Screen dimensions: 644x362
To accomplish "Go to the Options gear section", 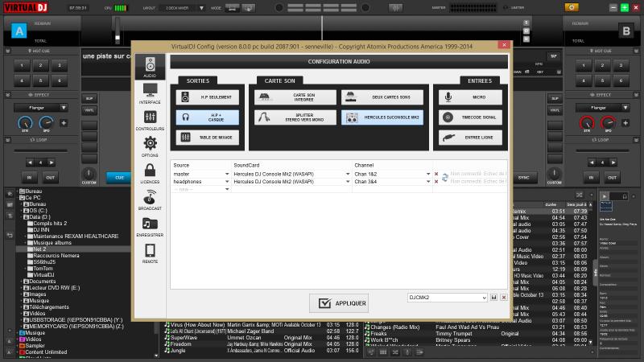I will pyautogui.click(x=150, y=146).
